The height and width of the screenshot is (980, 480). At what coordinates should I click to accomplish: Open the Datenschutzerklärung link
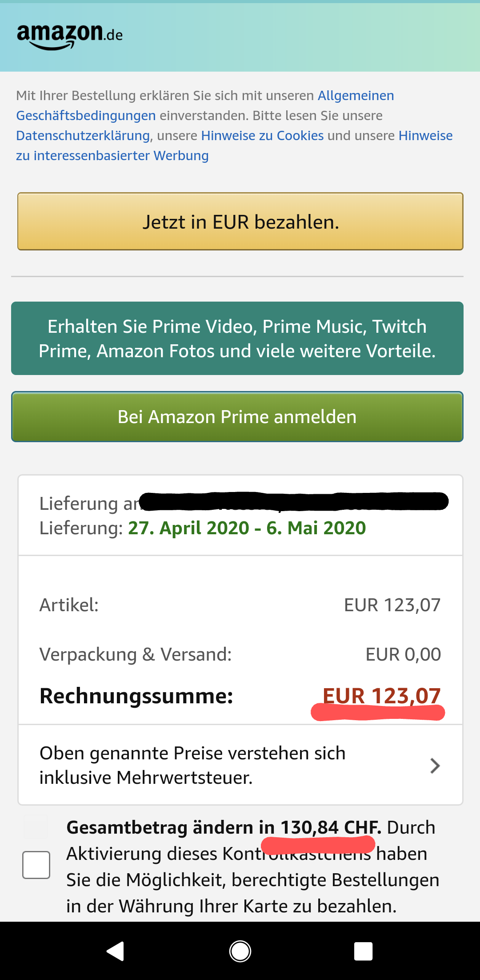[83, 136]
